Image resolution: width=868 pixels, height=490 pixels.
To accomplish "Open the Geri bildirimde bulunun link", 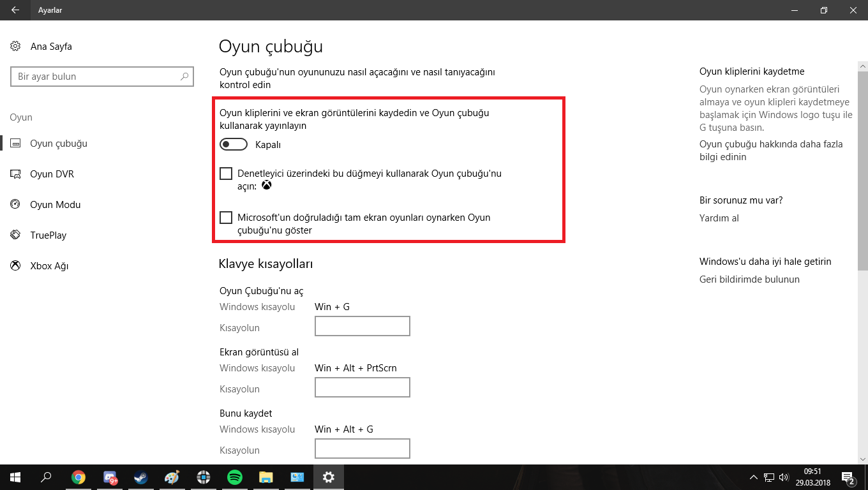I will pos(749,279).
